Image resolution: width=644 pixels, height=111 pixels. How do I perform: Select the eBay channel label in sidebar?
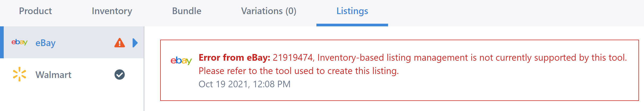(x=45, y=43)
